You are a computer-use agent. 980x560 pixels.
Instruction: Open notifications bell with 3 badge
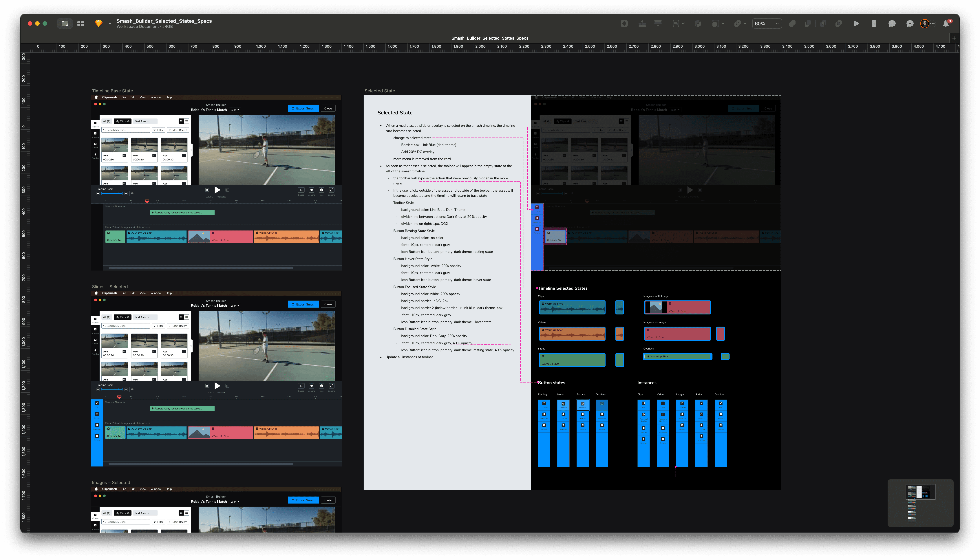(x=946, y=23)
